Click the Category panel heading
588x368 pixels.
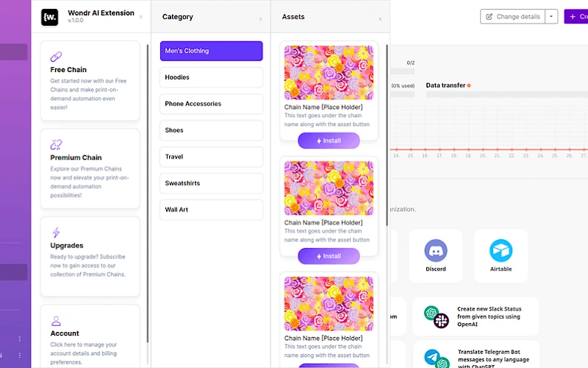[x=177, y=17]
